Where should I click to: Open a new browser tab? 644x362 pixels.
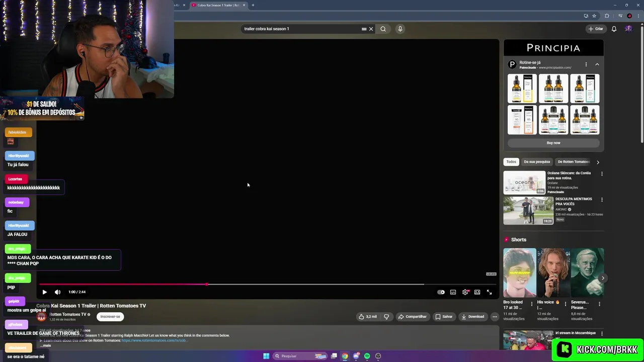(x=253, y=5)
